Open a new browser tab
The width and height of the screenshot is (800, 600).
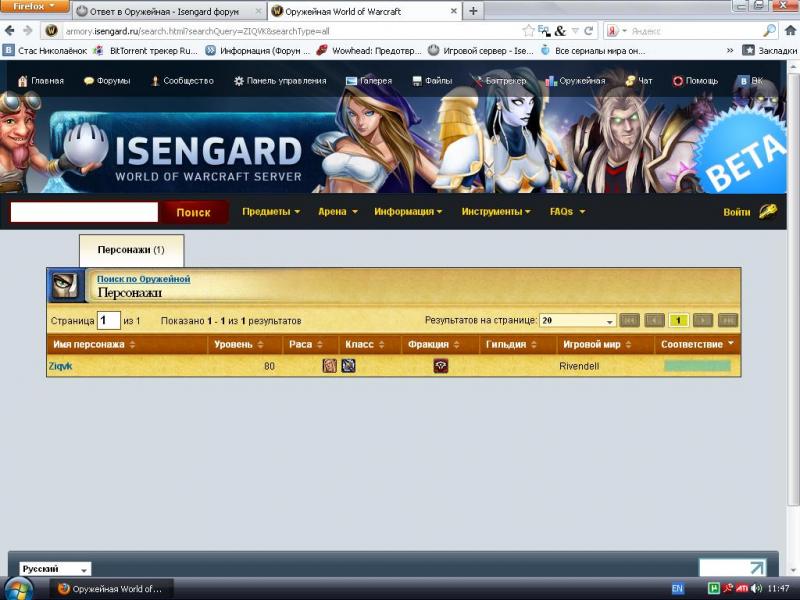pos(473,11)
